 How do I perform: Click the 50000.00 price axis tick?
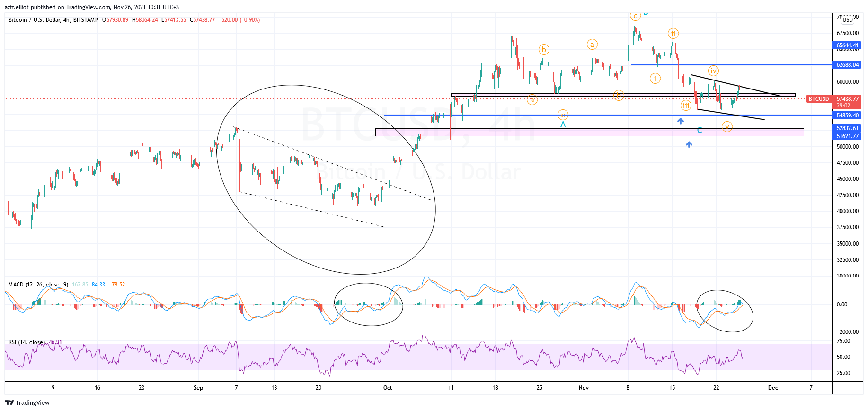pos(848,147)
